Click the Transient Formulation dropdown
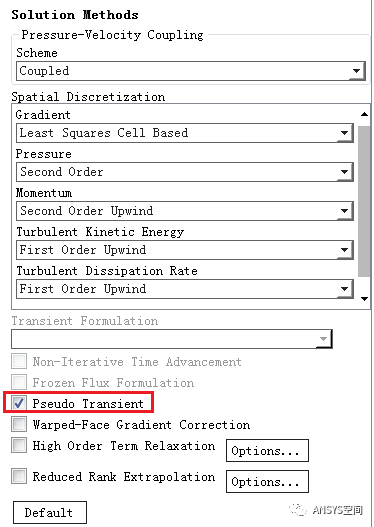This screenshot has height=527, width=374. (172, 339)
